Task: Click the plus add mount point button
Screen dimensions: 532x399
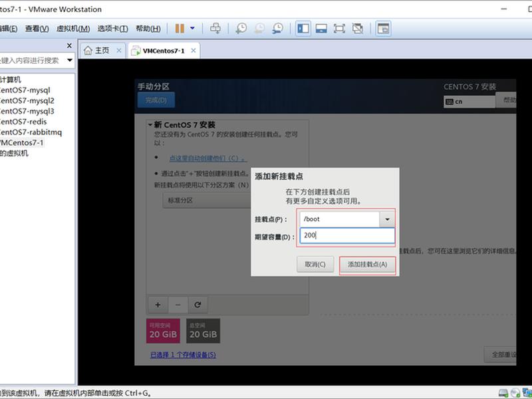Action: click(158, 305)
